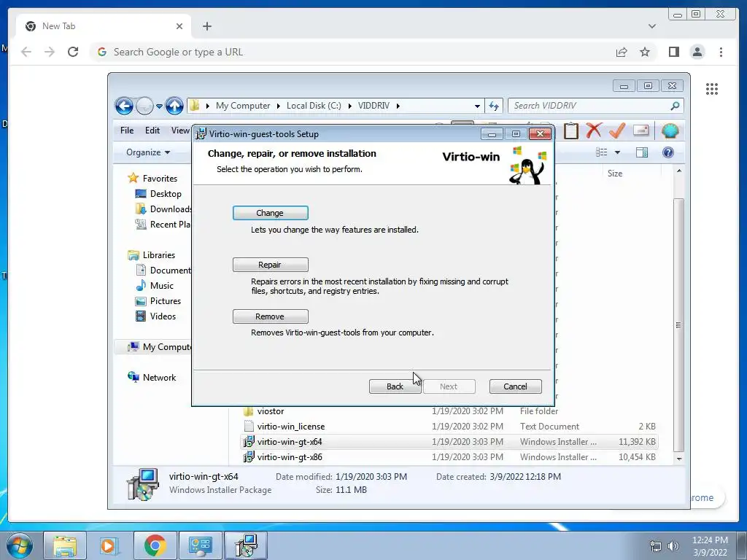Bookmark this page with the star icon
The image size is (747, 560).
point(645,52)
